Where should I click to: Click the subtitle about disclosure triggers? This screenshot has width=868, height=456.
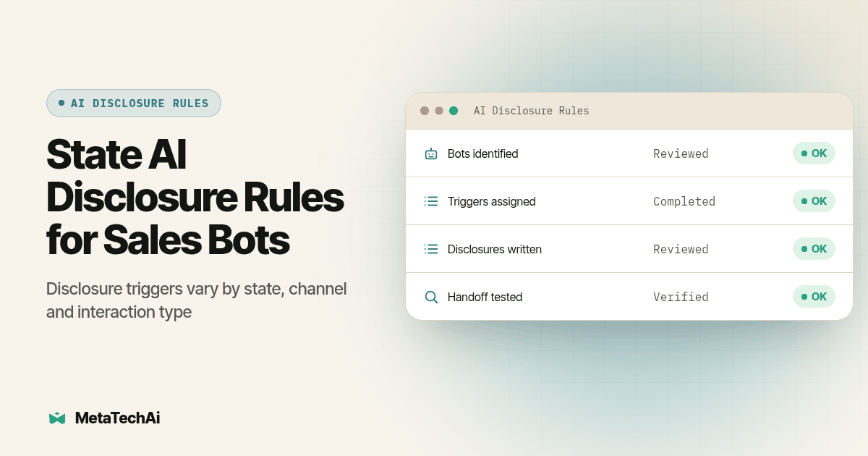point(197,300)
